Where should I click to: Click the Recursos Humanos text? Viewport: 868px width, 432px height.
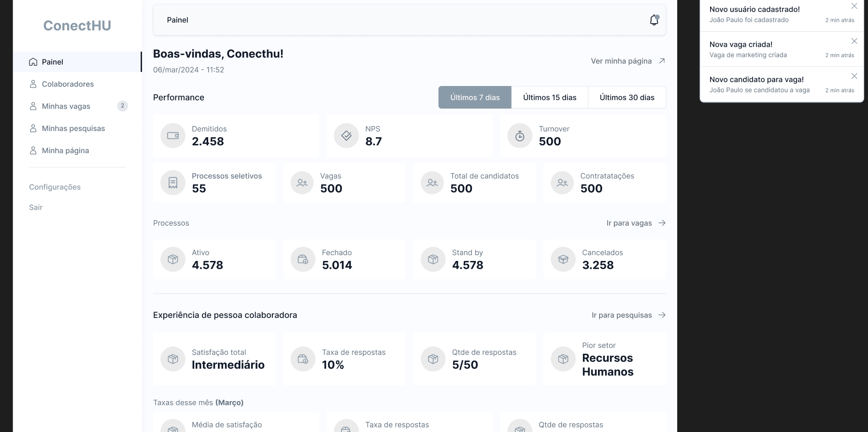608,365
